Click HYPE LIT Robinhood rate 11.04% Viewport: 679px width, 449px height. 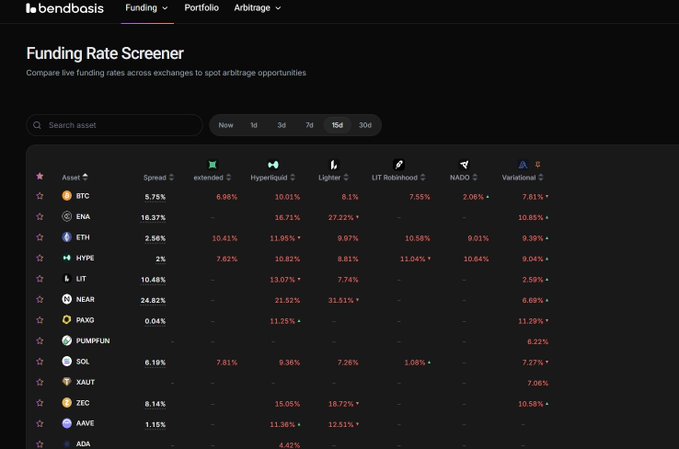coord(413,259)
